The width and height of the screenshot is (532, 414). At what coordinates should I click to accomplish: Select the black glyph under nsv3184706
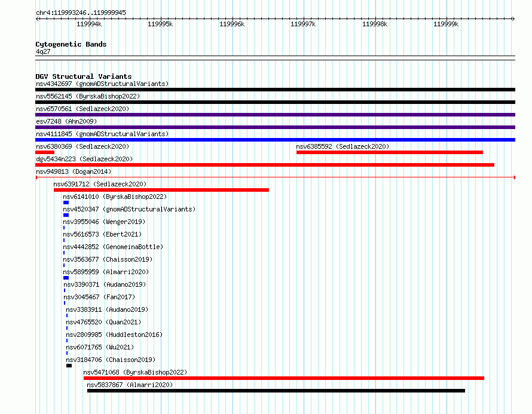pyautogui.click(x=69, y=366)
